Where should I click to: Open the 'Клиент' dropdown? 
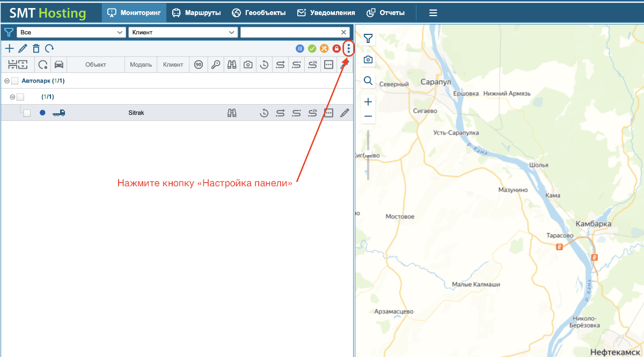183,33
